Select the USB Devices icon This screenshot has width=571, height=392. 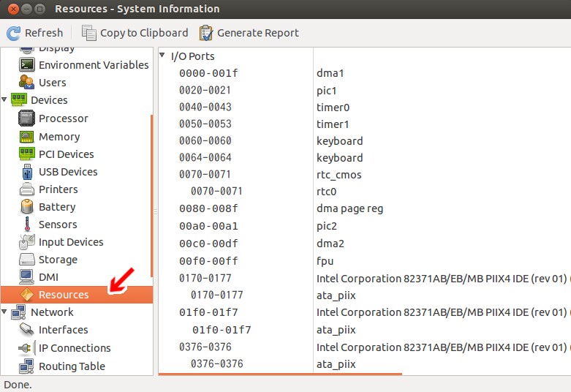(x=26, y=172)
